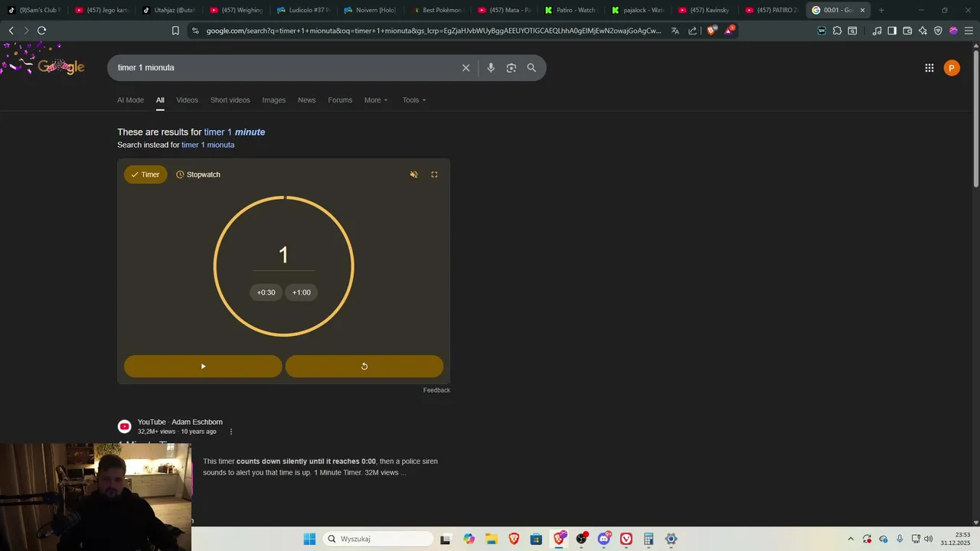Switch to AI Mode results
This screenshot has width=980, height=551.
pyautogui.click(x=130, y=100)
